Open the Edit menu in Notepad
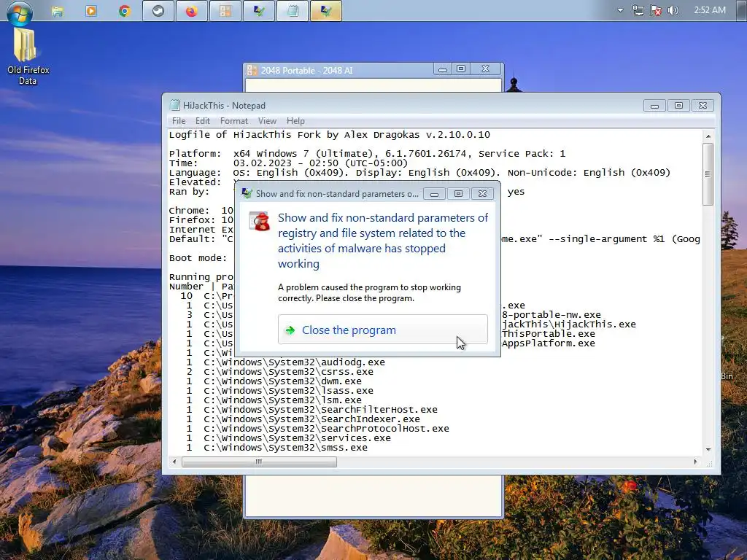Viewport: 747px width, 560px height. 203,121
